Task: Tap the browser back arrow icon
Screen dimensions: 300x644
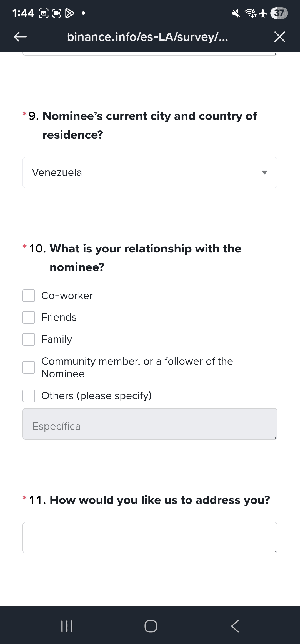Action: (20, 36)
